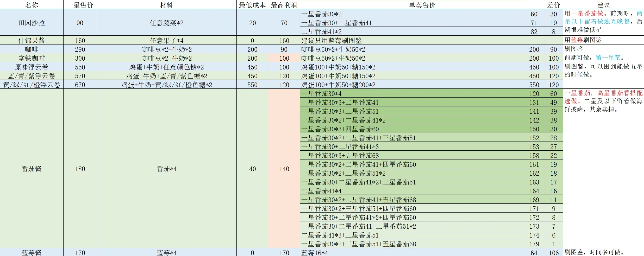Viewport: 644px width, 256px height.
Task: Select the 二星番茄41*3+三星番茄51 cell
Action: click(412, 235)
